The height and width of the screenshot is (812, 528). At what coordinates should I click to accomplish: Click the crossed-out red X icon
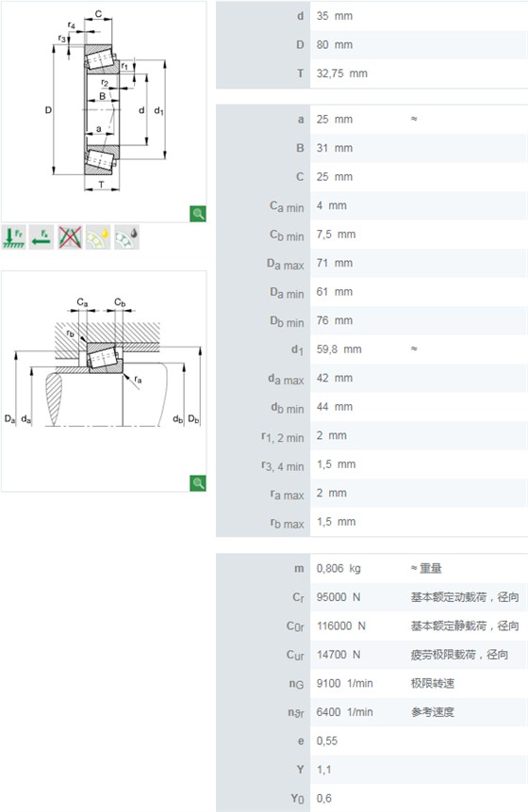pyautogui.click(x=70, y=237)
